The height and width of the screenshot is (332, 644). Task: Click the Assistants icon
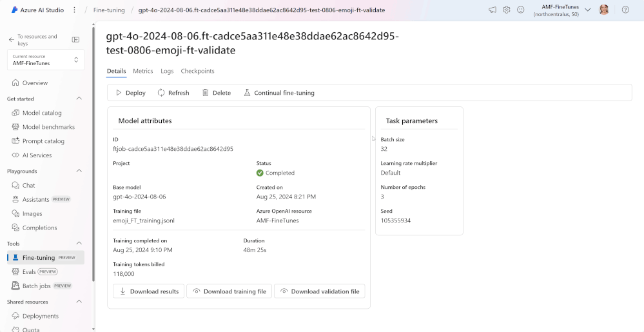15,200
